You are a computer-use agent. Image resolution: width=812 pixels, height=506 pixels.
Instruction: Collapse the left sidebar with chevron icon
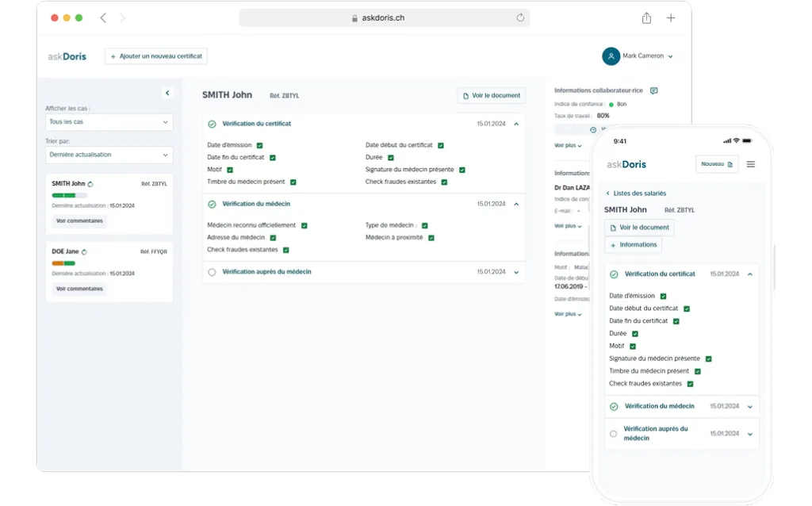(x=167, y=93)
